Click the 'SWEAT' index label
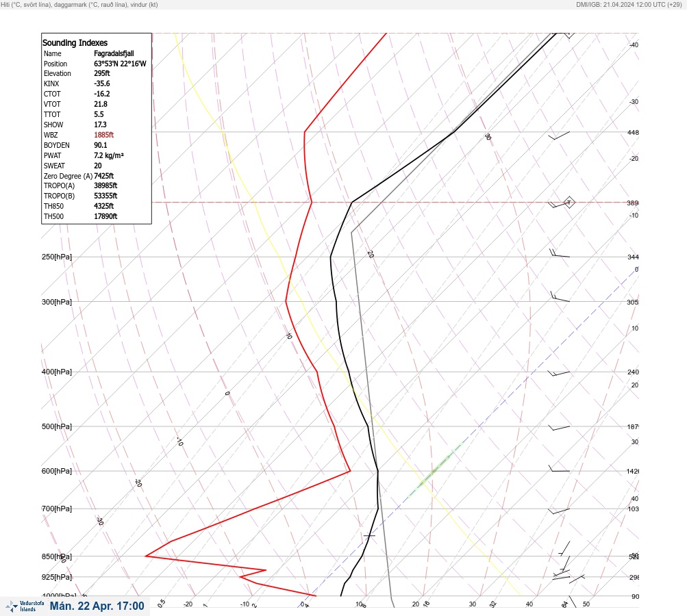The width and height of the screenshot is (687, 616). pos(54,166)
